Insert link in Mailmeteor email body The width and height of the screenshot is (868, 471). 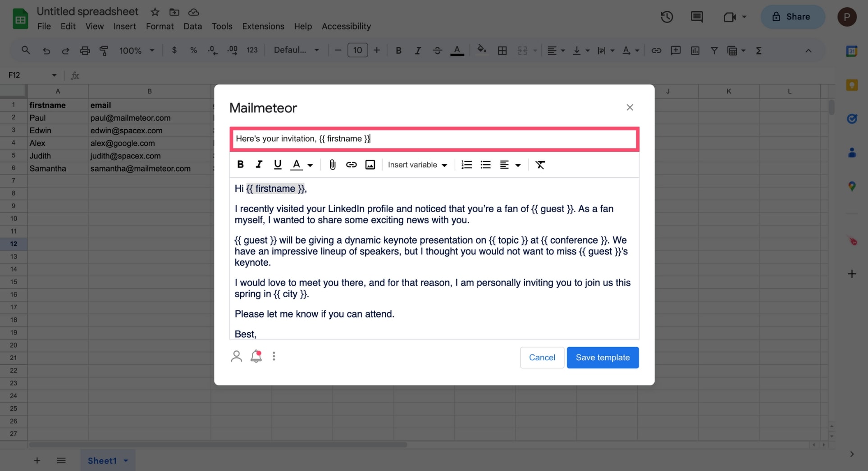point(351,165)
